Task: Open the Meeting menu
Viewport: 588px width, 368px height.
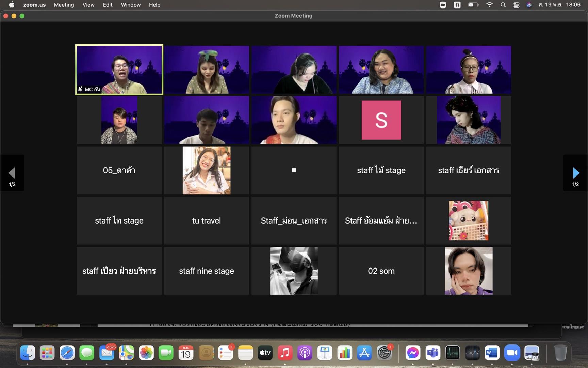Action: (64, 5)
